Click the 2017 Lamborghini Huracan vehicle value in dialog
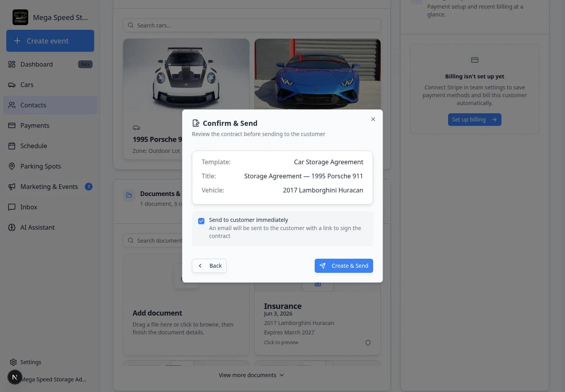The image size is (565, 392). coord(323,190)
